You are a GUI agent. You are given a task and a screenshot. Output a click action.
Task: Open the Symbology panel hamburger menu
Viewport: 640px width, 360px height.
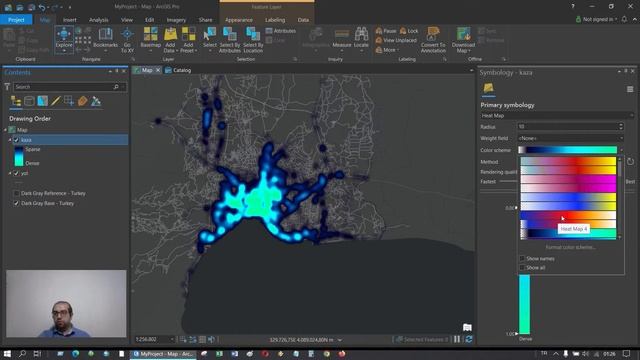pyautogui.click(x=630, y=89)
